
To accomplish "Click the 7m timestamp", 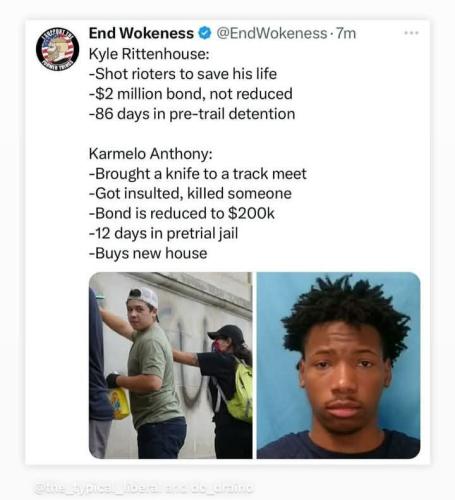I will tap(346, 33).
